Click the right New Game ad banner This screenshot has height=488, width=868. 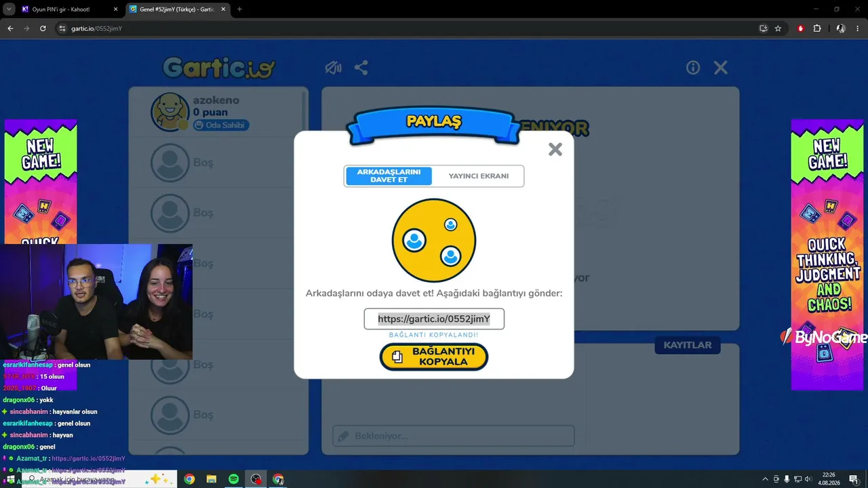(827, 255)
